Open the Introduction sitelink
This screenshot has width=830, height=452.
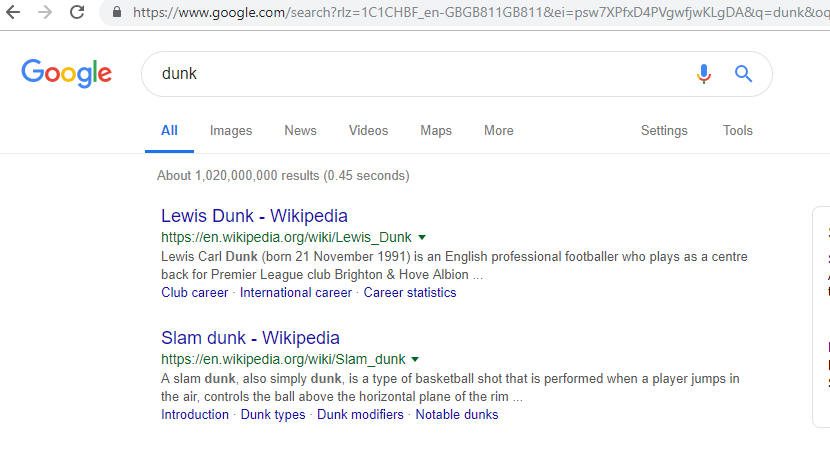pos(195,414)
